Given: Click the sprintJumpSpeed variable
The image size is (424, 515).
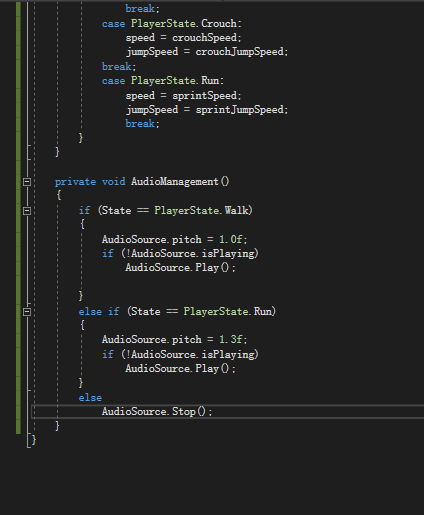Looking at the screenshot, I should pos(240,110).
